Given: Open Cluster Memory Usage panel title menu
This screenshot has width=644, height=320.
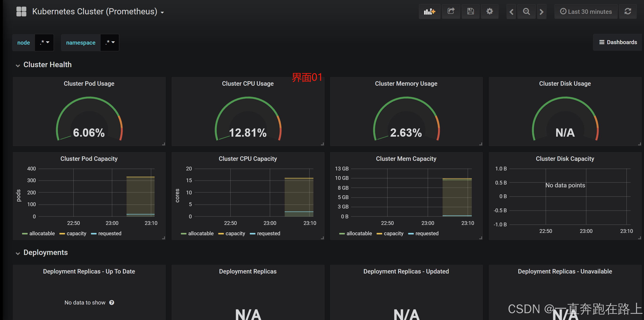Looking at the screenshot, I should pos(406,84).
